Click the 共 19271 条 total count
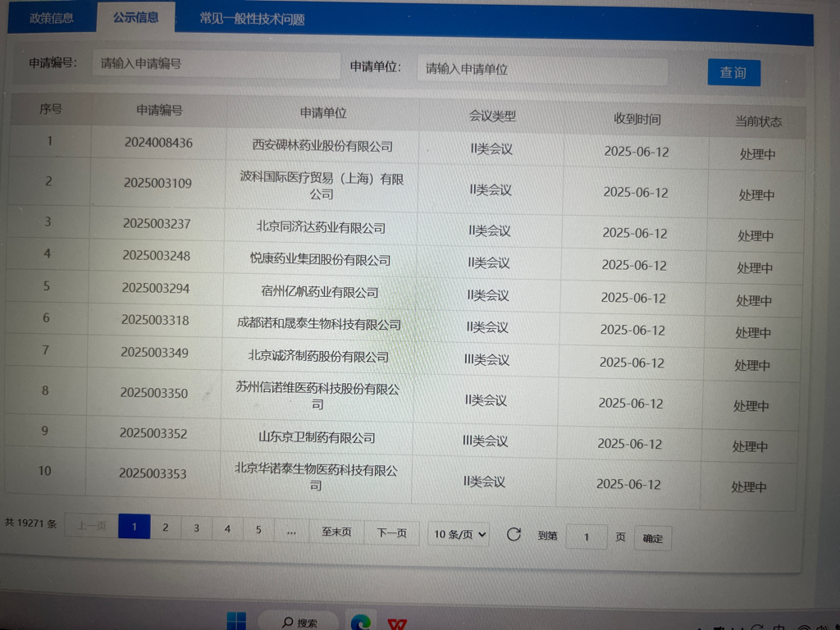Viewport: 840px width, 630px height. (x=31, y=523)
